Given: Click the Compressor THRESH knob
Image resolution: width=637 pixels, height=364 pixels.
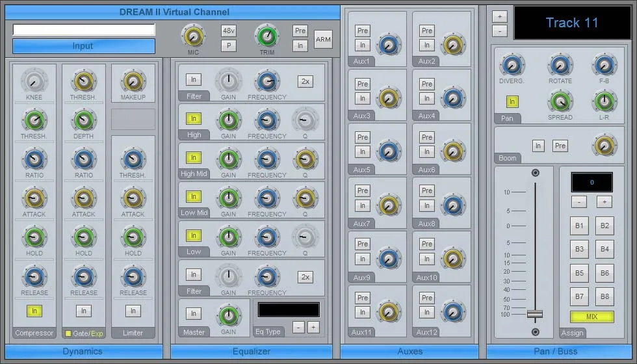Looking at the screenshot, I should click(x=34, y=120).
